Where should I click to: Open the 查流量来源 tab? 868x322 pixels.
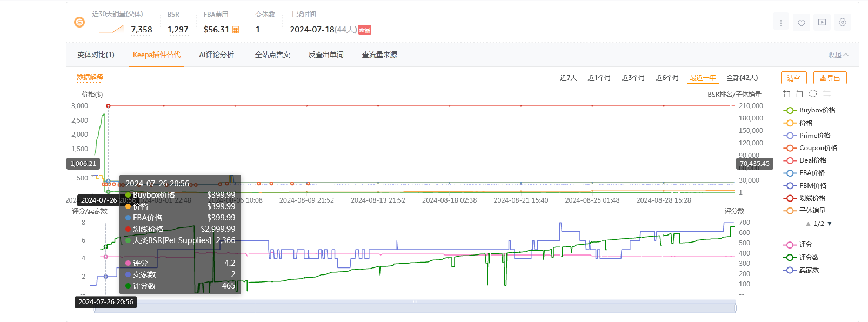tap(379, 55)
